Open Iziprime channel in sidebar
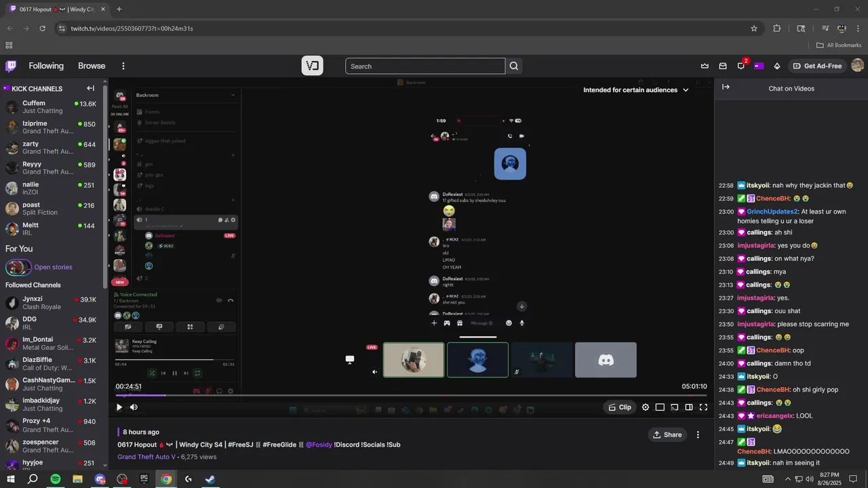The image size is (868, 488). pyautogui.click(x=51, y=127)
